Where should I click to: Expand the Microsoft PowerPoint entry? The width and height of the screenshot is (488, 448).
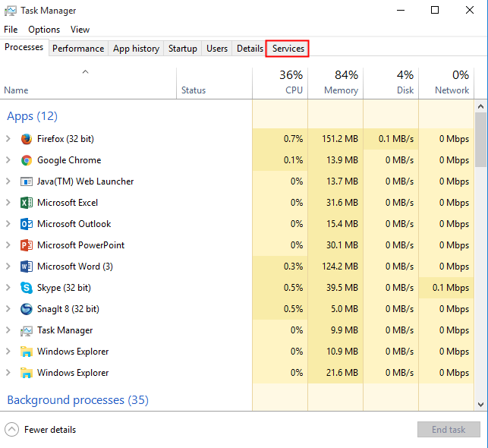click(x=8, y=245)
